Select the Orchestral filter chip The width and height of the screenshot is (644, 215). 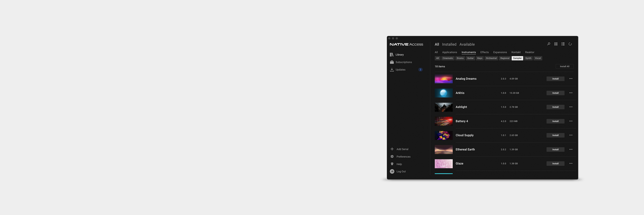pos(491,58)
